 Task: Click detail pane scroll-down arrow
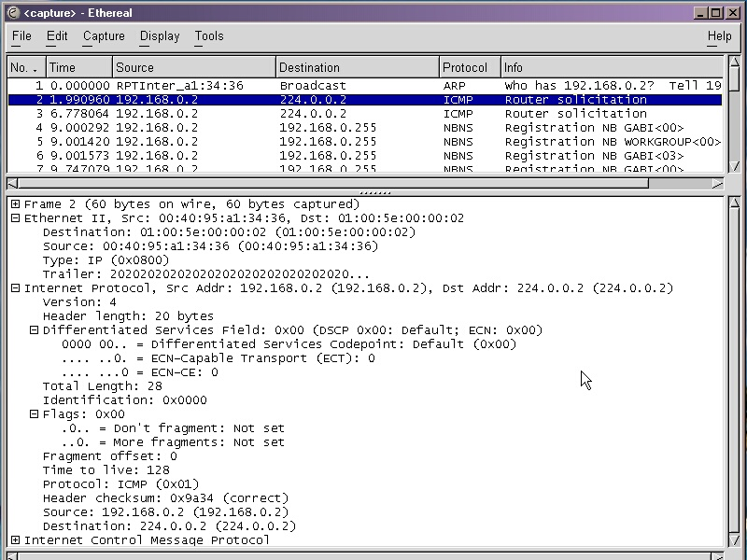(734, 541)
